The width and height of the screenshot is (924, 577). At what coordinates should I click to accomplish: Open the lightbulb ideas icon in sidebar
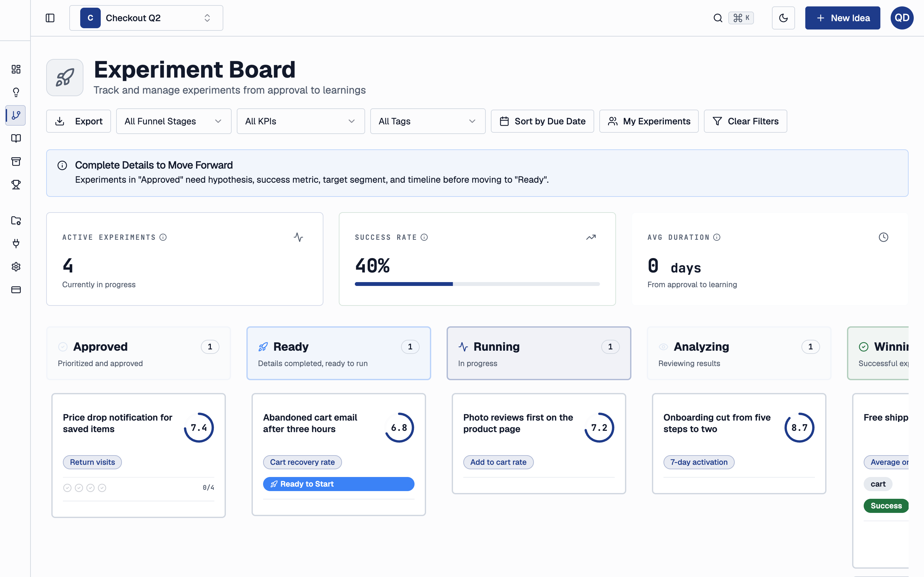(16, 92)
